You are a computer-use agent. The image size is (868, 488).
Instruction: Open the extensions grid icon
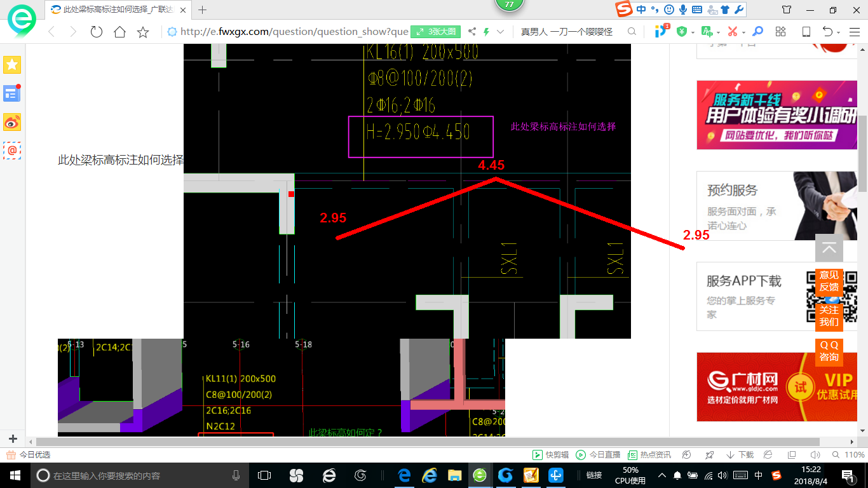(781, 32)
